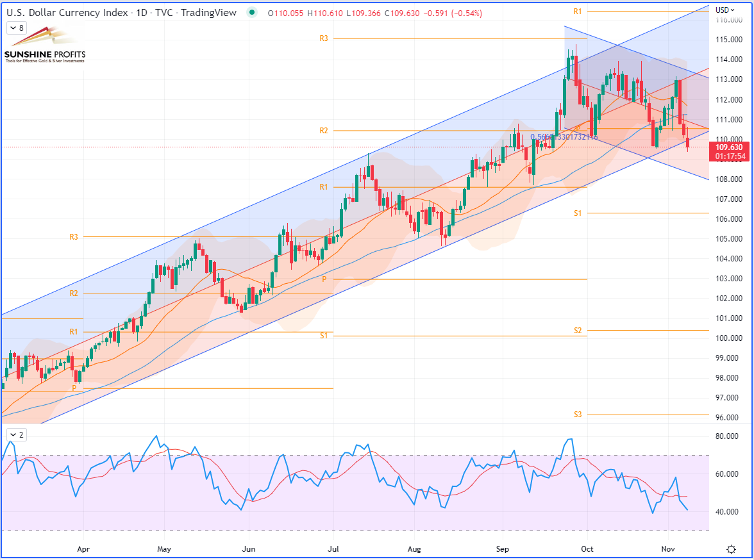This screenshot has height=560, width=754.
Task: Open the USD currency dropdown
Action: click(x=725, y=10)
